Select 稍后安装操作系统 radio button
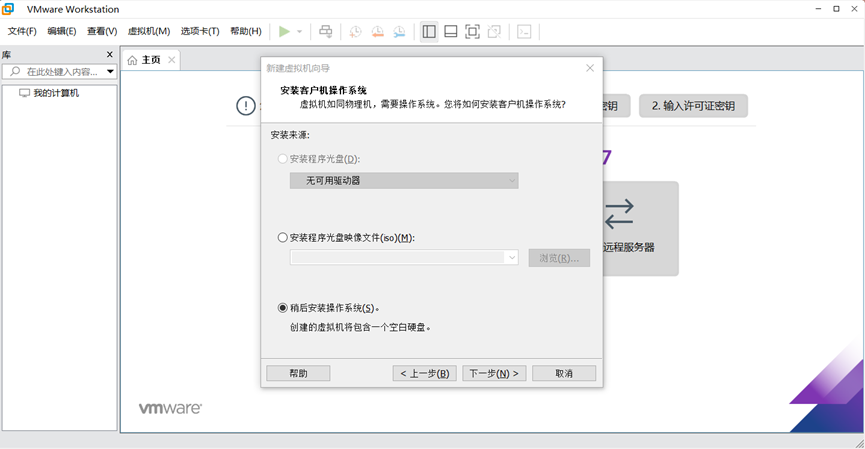Viewport: 865px width, 449px height. [x=282, y=307]
